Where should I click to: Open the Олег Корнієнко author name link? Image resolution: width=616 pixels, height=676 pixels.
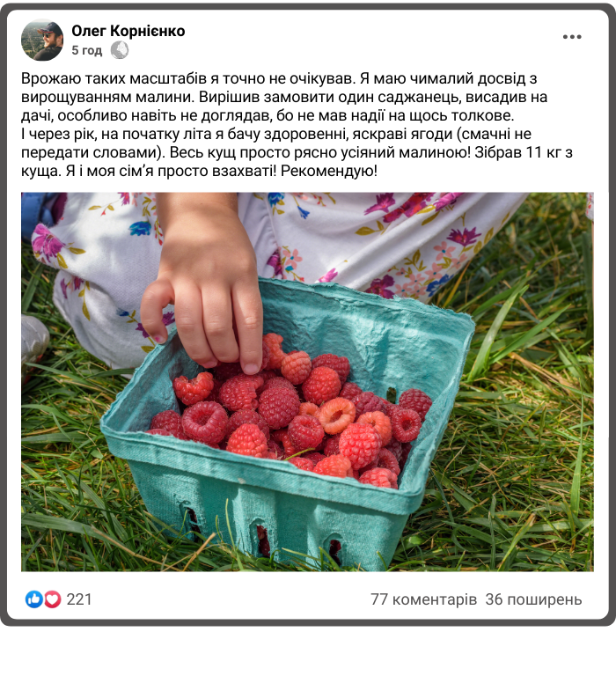[128, 31]
